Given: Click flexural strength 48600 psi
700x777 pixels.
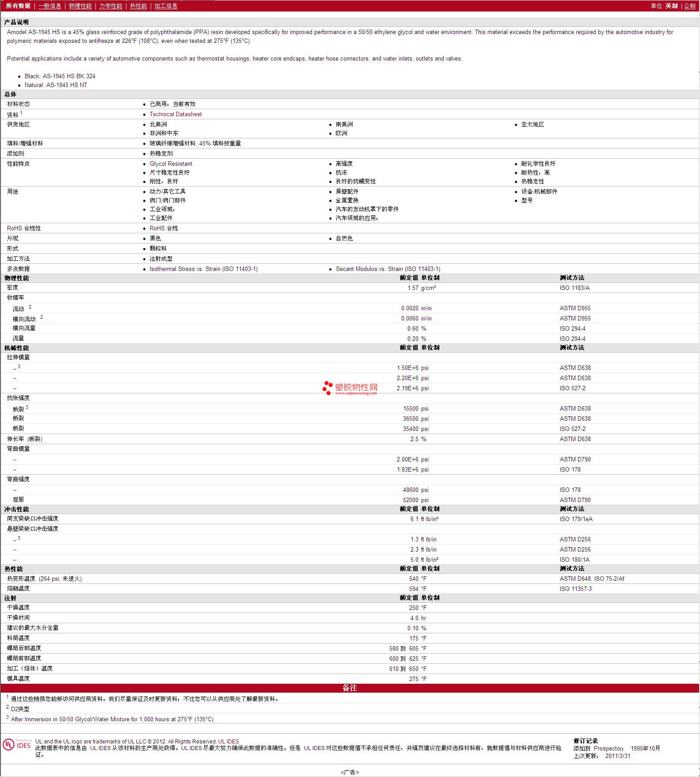Looking at the screenshot, I should point(416,490).
